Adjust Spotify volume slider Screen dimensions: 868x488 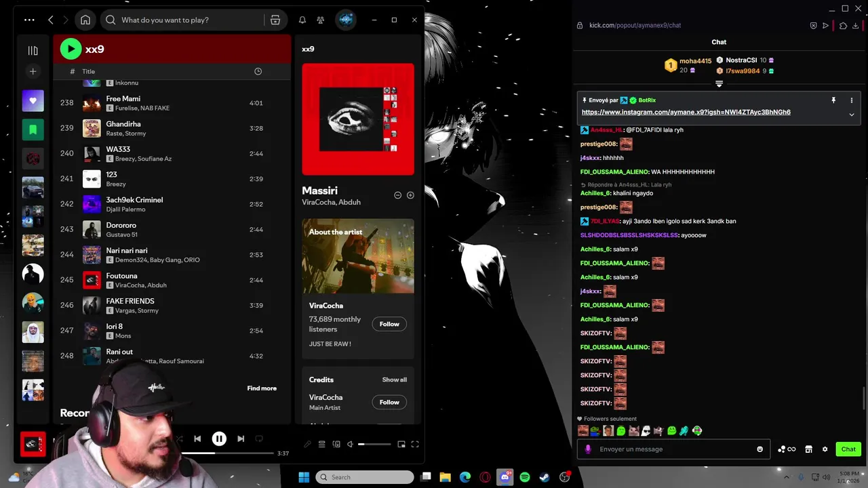(x=374, y=445)
